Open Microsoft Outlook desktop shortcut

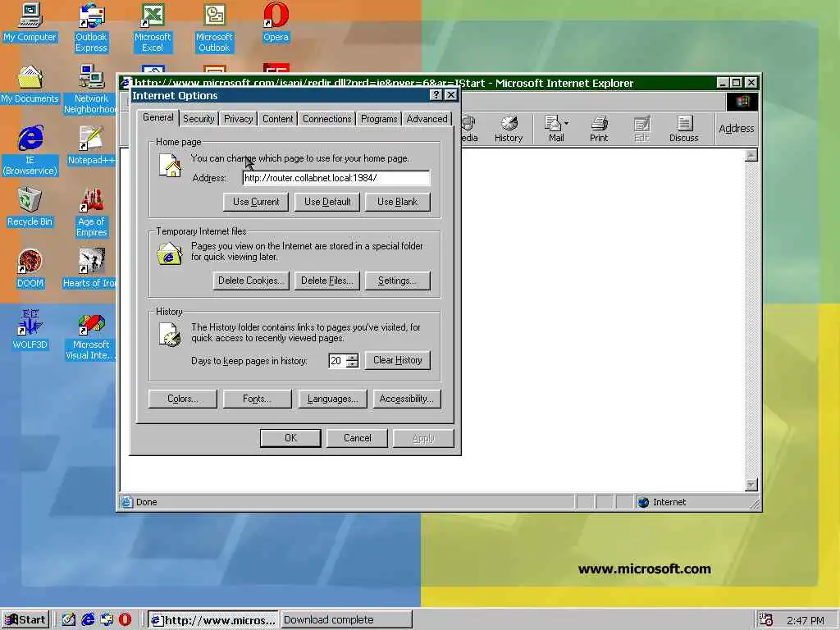(x=214, y=28)
